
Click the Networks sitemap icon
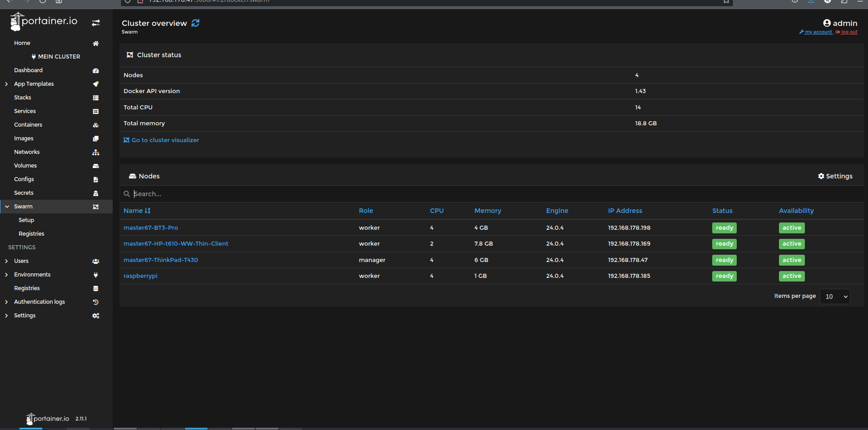click(96, 152)
